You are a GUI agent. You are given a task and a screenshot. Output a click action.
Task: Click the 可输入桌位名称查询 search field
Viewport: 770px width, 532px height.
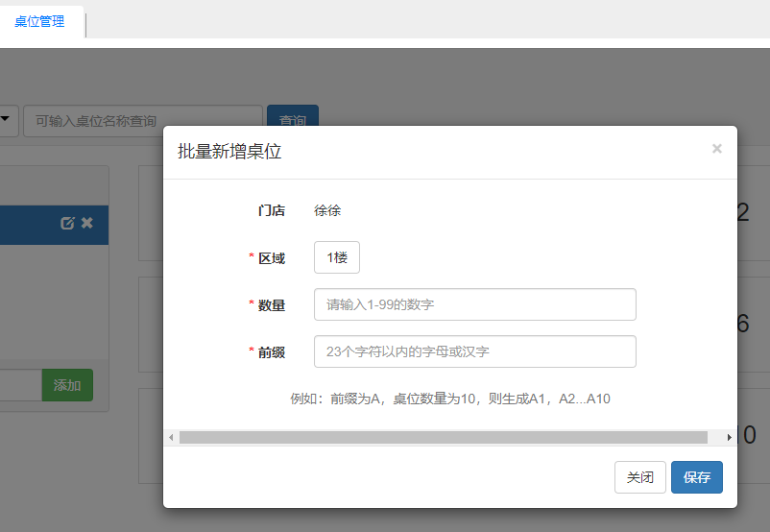tap(142, 121)
